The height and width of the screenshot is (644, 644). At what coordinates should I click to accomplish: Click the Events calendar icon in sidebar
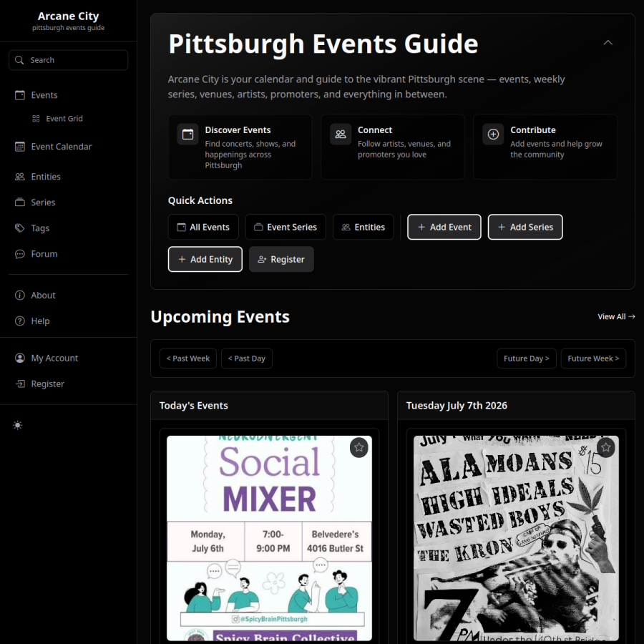pos(20,95)
